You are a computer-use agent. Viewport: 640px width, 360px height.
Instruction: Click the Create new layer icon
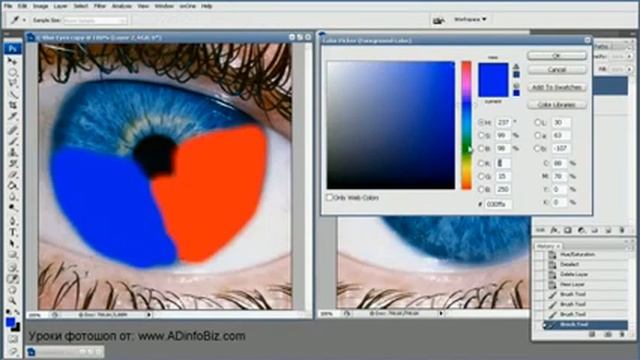point(608,231)
